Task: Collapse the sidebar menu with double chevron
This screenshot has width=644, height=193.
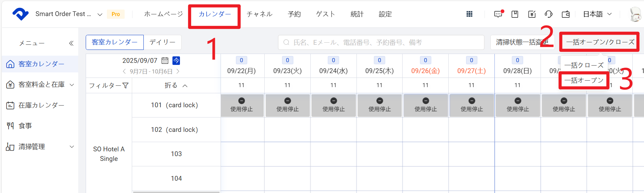Action: pyautogui.click(x=71, y=43)
